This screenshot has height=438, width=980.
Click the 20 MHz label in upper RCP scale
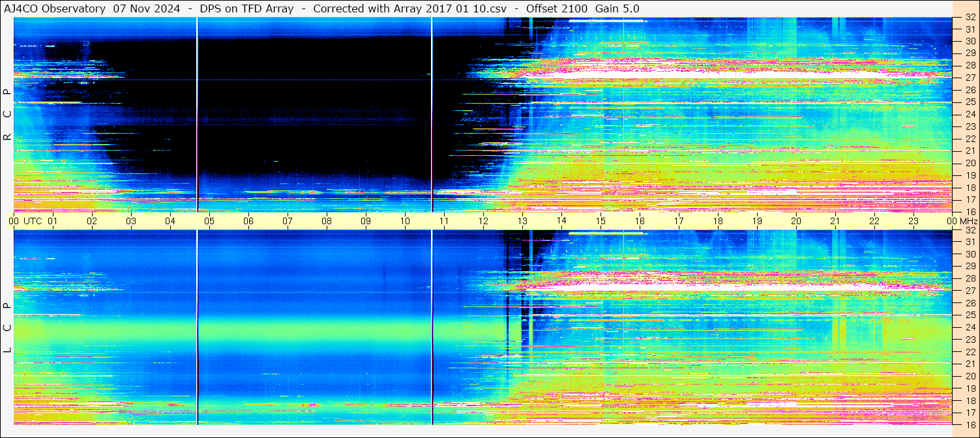[x=970, y=163]
